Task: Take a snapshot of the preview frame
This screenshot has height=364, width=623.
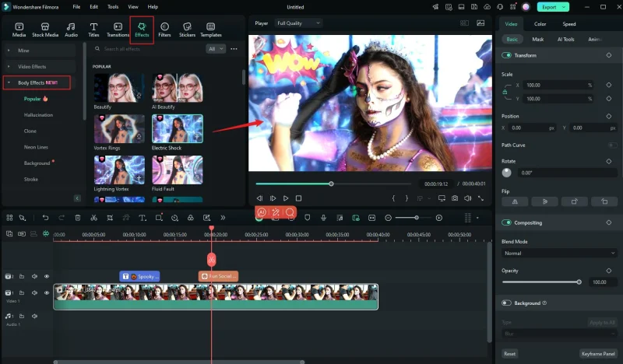Action: click(x=454, y=198)
